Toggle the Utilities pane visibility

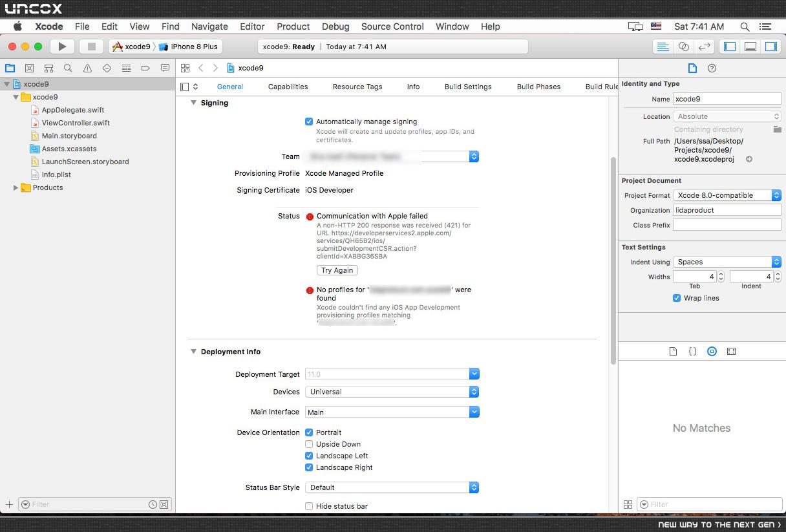pos(771,47)
